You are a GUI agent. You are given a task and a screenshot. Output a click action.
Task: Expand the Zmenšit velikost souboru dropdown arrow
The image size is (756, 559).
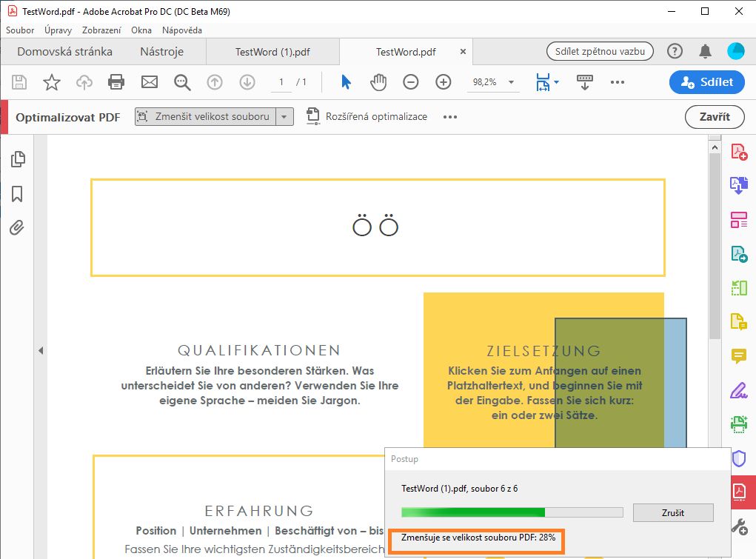285,116
